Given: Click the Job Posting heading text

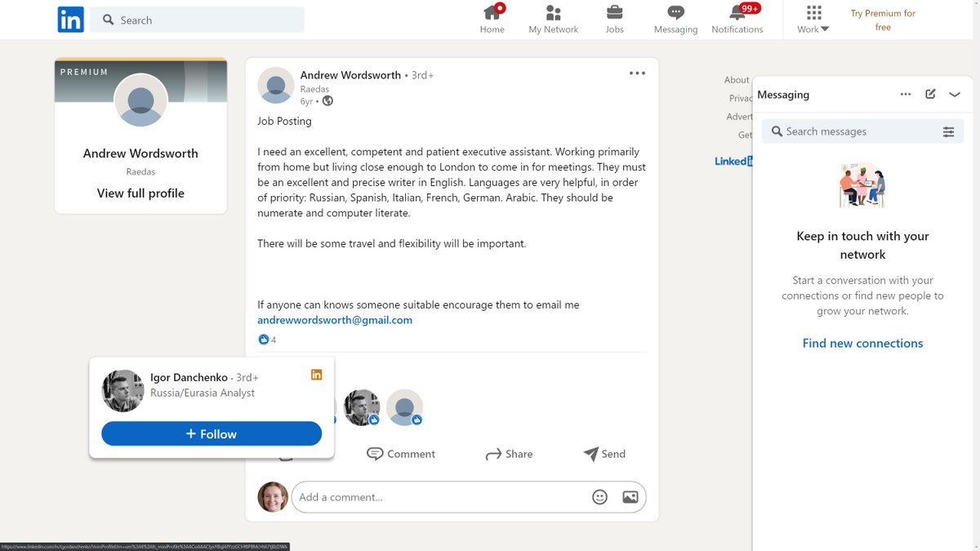Looking at the screenshot, I should (x=284, y=121).
